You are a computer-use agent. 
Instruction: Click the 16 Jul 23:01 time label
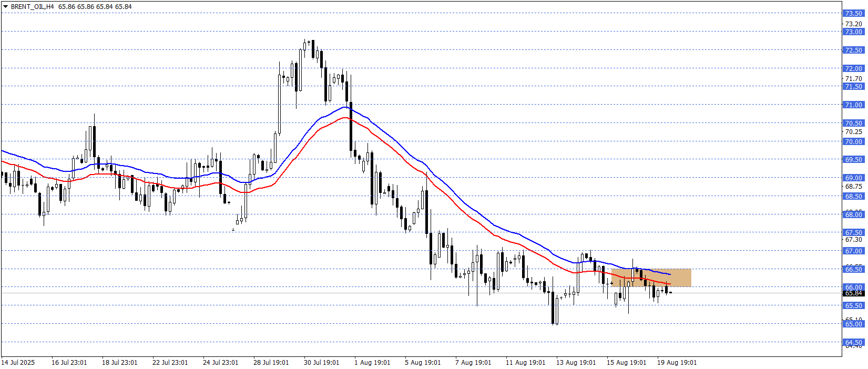coord(69,363)
